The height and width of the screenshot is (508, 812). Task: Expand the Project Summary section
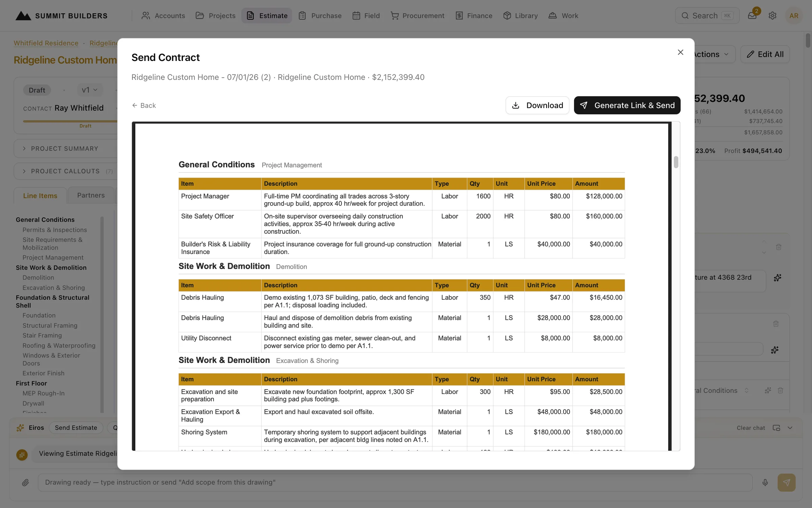(64, 149)
